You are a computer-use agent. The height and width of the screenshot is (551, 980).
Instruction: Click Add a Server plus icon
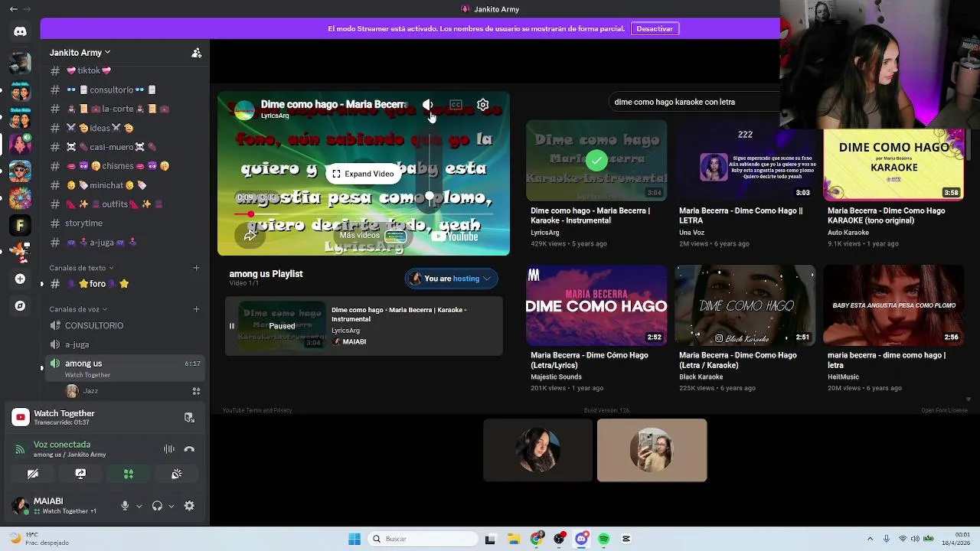(x=20, y=279)
